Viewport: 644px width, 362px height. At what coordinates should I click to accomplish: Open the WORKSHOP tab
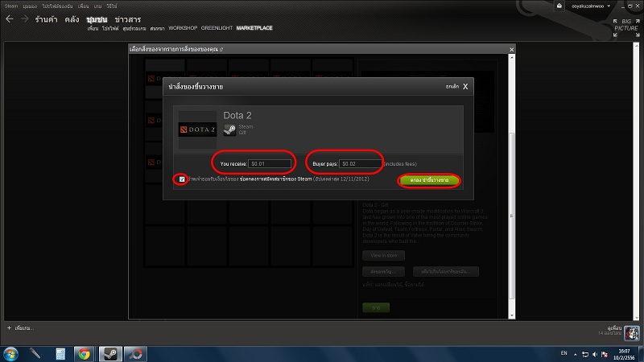tap(183, 28)
